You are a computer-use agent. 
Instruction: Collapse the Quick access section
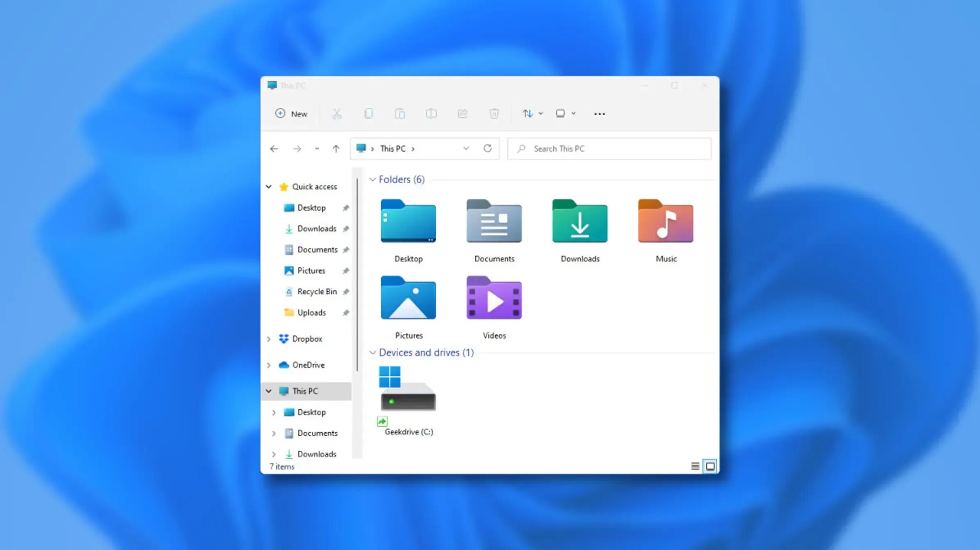coord(268,186)
